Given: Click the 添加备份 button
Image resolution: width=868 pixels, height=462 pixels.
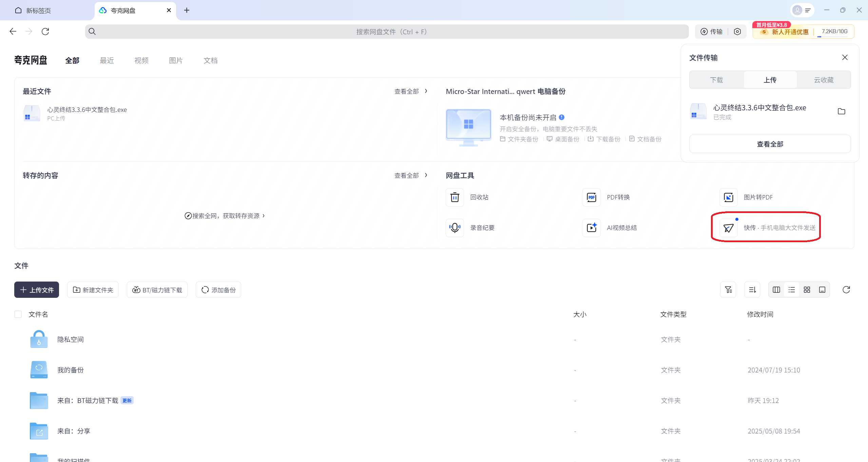Looking at the screenshot, I should pyautogui.click(x=218, y=290).
